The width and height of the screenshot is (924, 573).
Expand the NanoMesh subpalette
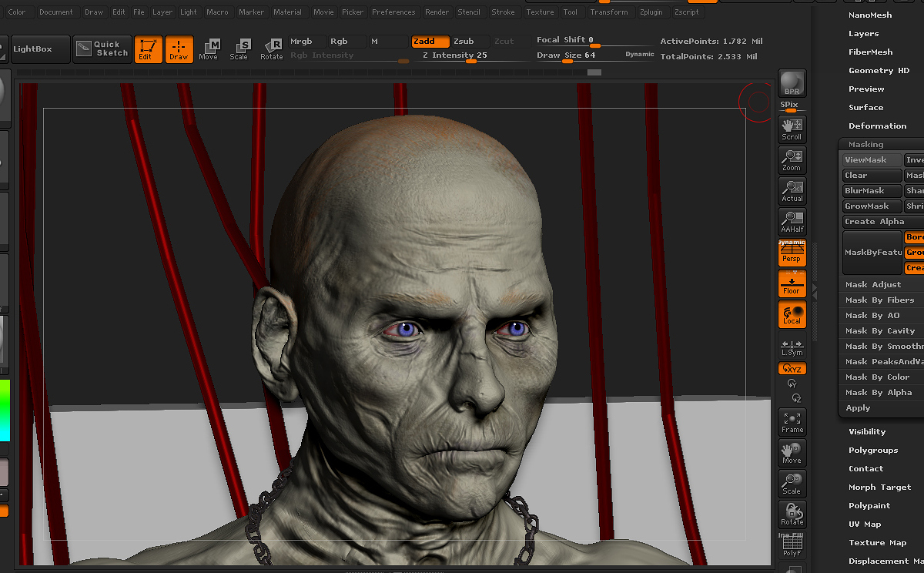(870, 15)
